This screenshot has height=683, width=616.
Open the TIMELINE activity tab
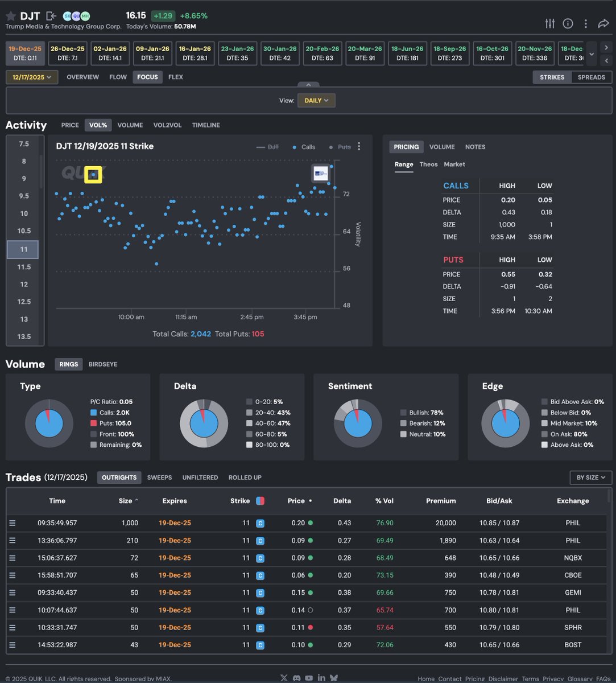tap(206, 125)
